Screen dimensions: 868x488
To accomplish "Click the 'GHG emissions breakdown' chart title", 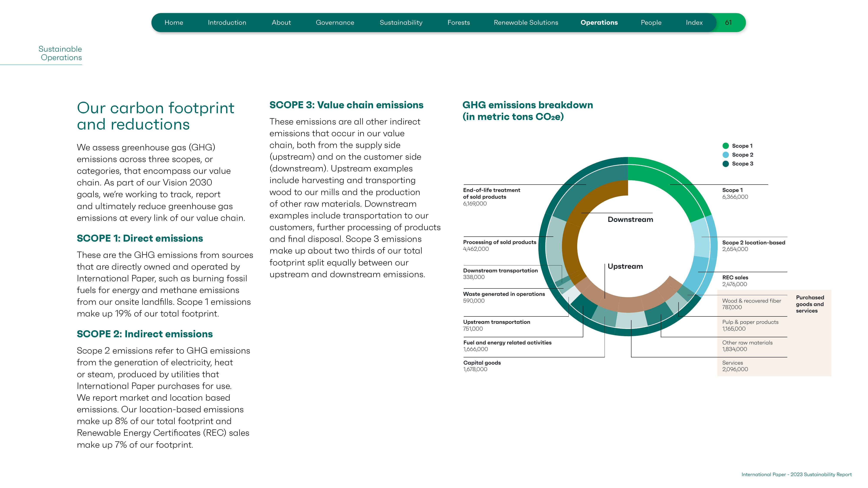I will coord(527,110).
